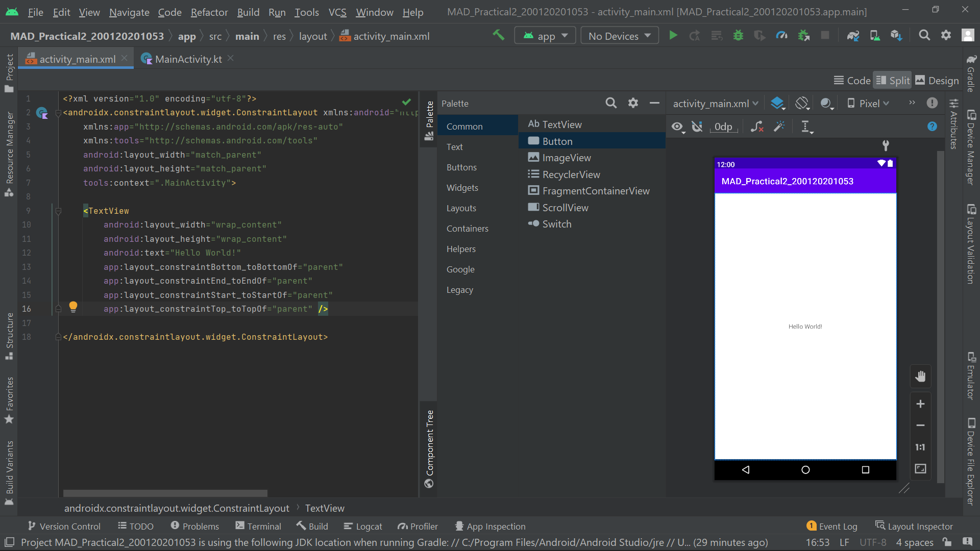980x551 pixels.
Task: Open the Refactor menu
Action: tap(209, 12)
